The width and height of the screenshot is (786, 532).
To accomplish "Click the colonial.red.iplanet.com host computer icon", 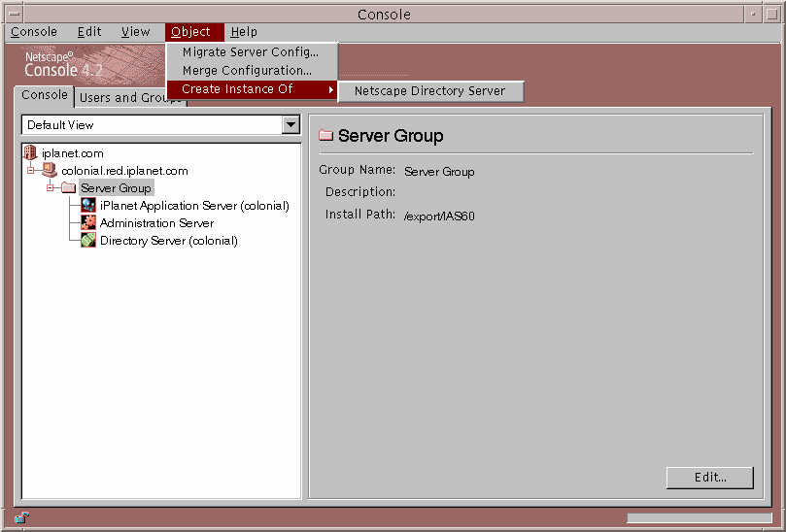I will tap(50, 170).
